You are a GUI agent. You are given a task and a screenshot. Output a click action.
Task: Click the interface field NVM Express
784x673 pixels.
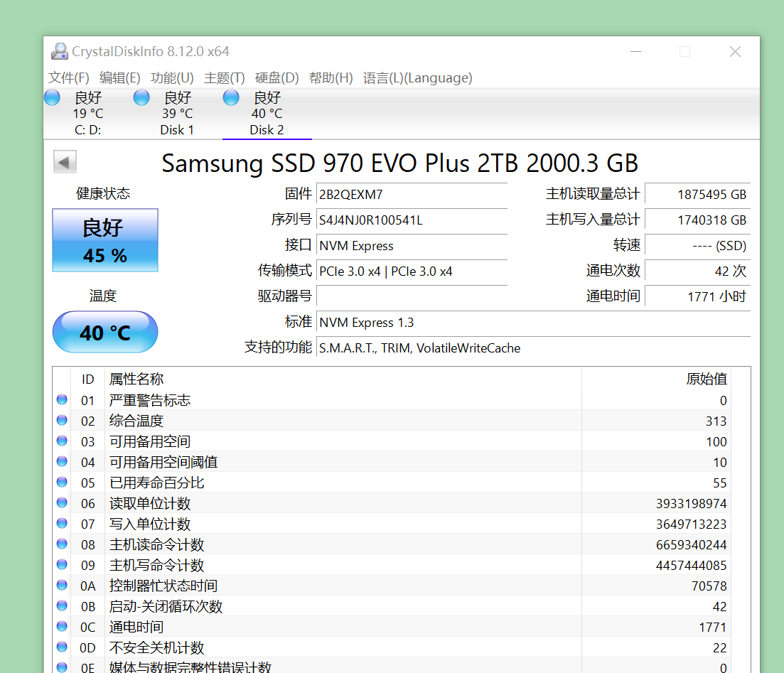point(412,245)
